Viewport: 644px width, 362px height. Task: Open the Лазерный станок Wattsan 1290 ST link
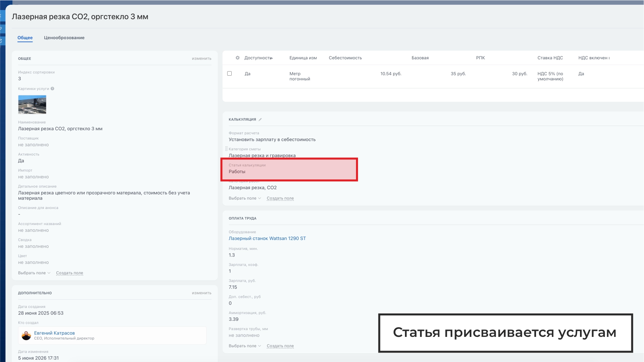(x=267, y=238)
